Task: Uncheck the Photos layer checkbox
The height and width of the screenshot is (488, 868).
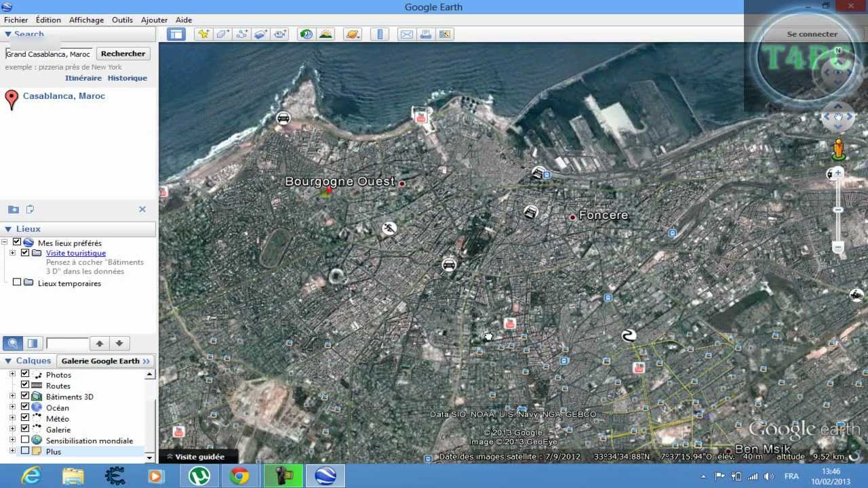Action: [25, 374]
